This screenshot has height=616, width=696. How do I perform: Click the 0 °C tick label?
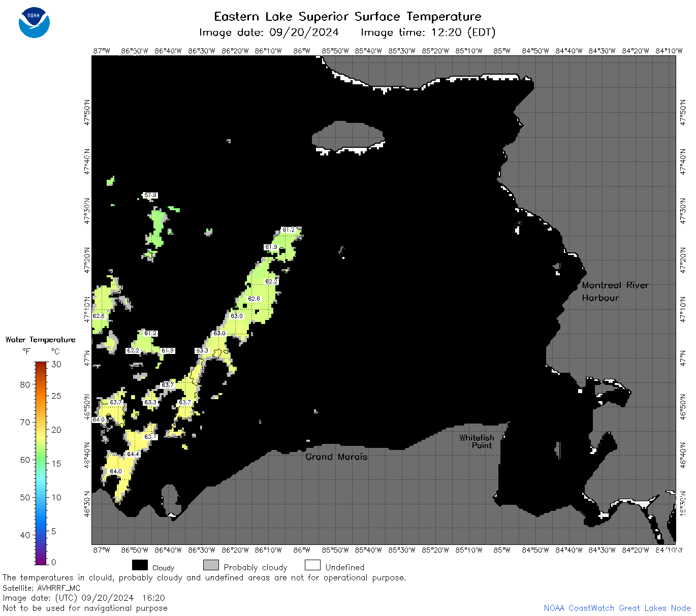pos(54,562)
